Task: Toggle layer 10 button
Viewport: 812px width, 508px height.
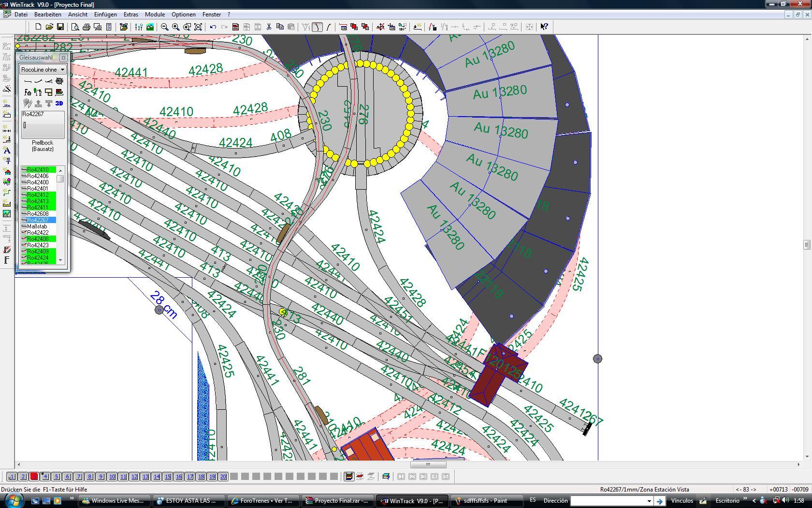Action: (x=112, y=477)
